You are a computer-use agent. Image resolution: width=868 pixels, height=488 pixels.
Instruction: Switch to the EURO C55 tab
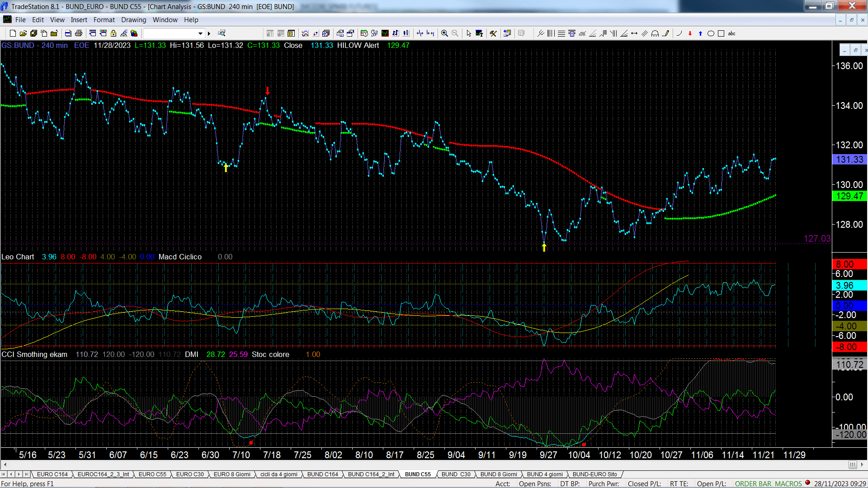click(152, 474)
